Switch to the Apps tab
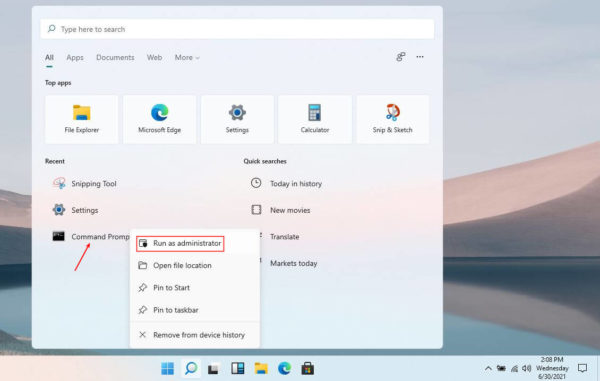This screenshot has height=381, width=600. (x=75, y=57)
